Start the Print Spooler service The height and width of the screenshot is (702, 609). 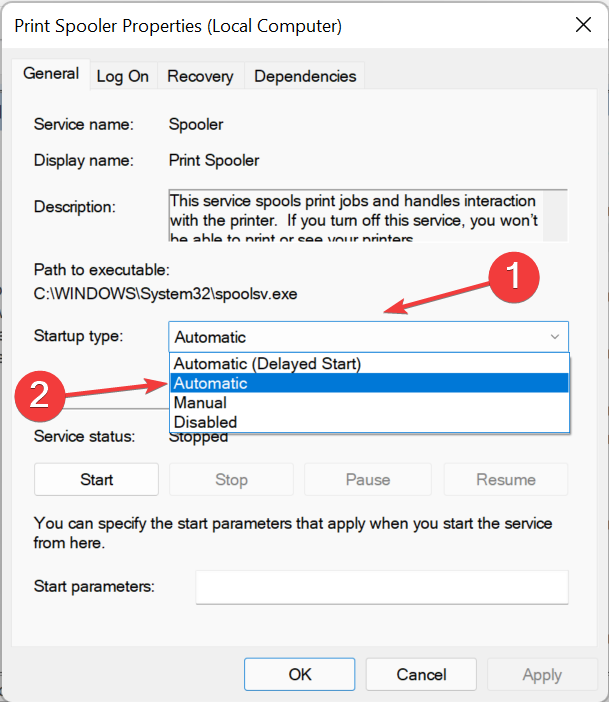pos(96,479)
